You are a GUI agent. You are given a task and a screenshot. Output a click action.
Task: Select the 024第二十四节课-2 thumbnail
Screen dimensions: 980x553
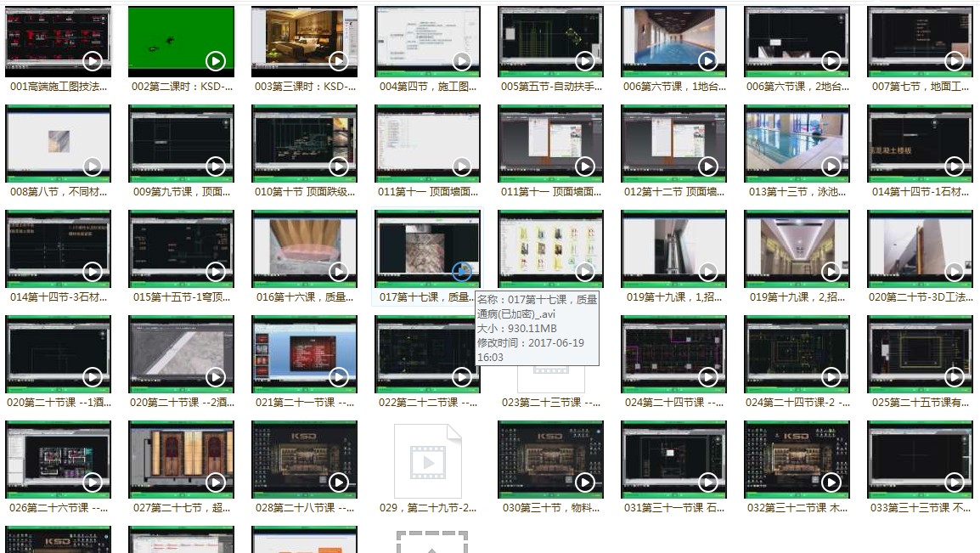pos(797,354)
